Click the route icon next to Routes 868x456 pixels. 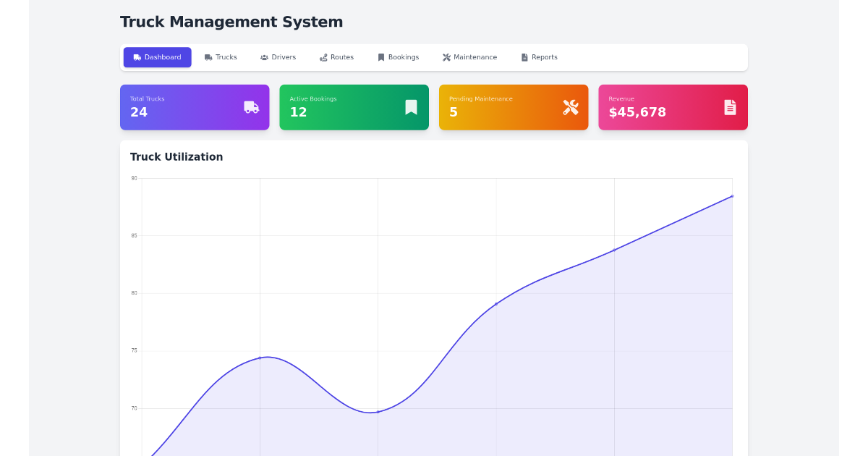click(323, 56)
